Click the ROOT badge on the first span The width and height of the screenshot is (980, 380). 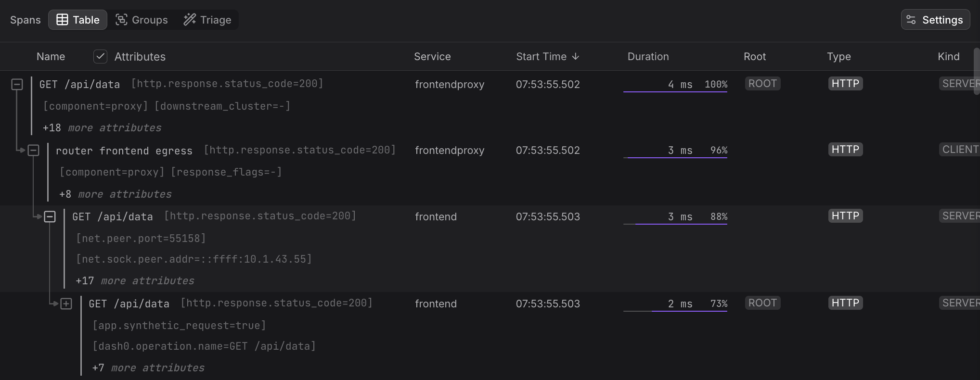(762, 84)
